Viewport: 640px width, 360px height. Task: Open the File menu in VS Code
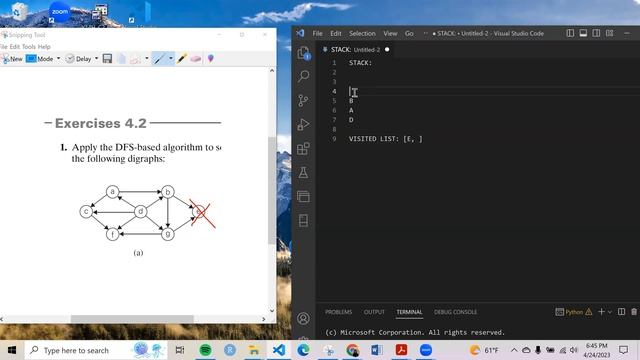pos(318,33)
